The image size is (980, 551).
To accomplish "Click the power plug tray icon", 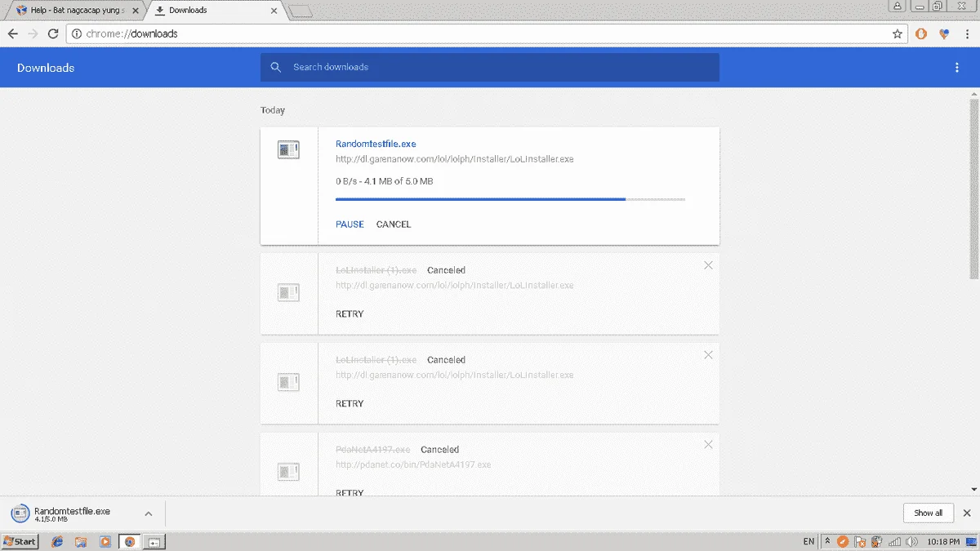I will (x=876, y=541).
